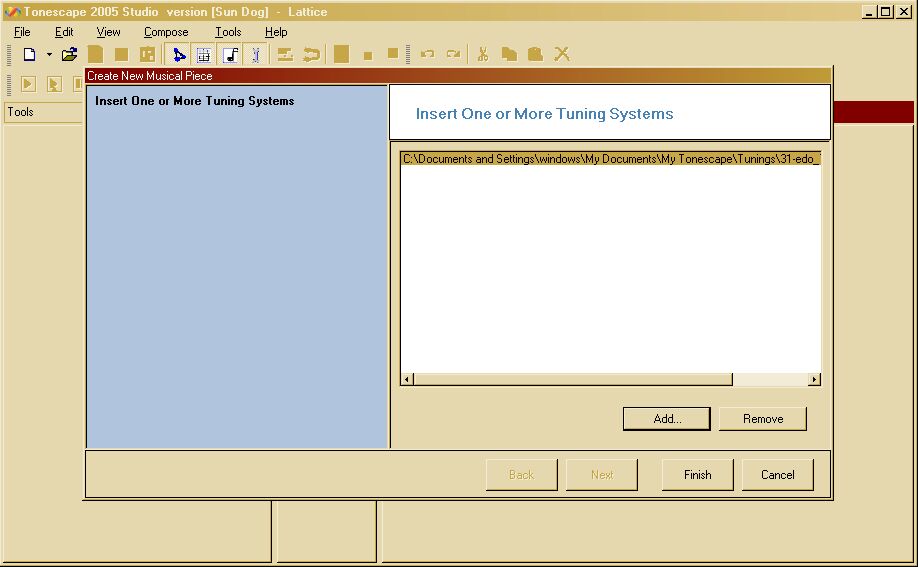
Task: Click the disabled square icon after Save
Action: coord(121,54)
